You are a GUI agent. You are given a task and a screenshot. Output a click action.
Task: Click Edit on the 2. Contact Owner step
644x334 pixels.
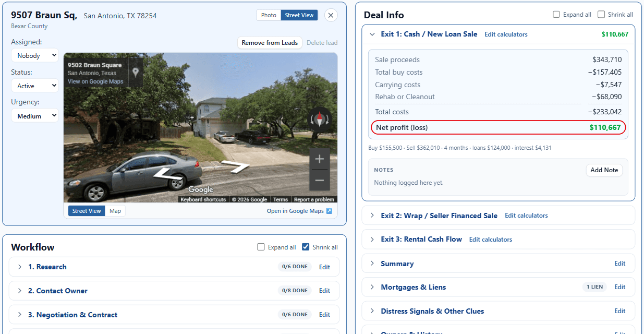[x=324, y=291]
